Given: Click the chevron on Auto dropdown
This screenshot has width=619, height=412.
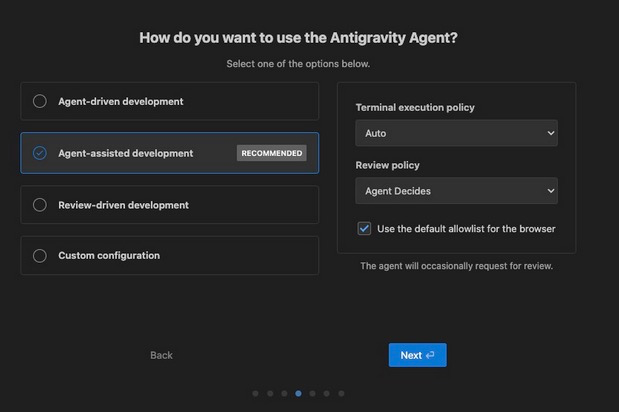Looking at the screenshot, I should [x=551, y=133].
